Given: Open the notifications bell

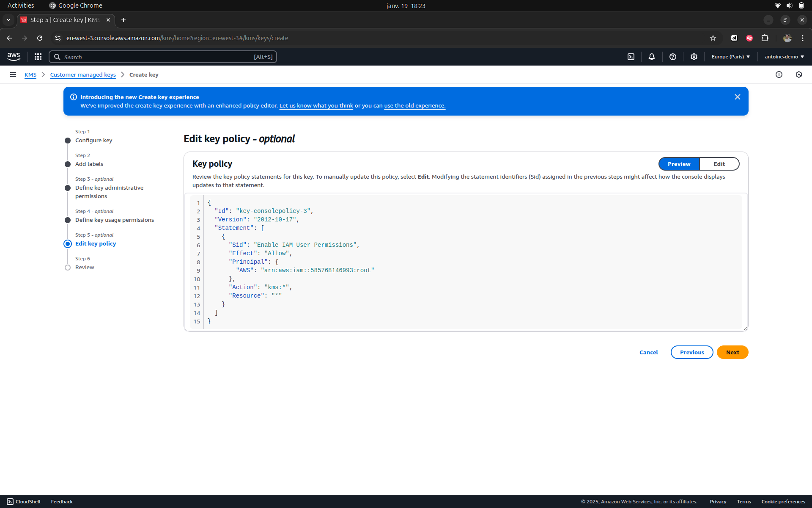Looking at the screenshot, I should [x=651, y=57].
